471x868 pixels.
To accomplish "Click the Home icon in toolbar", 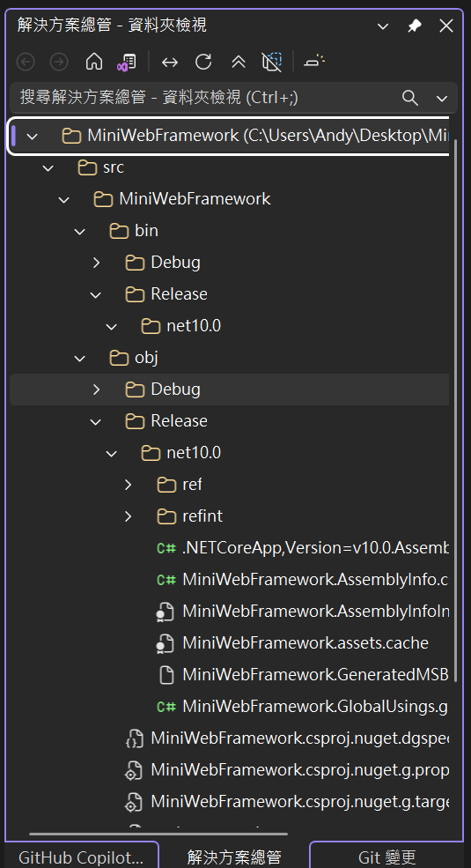I will 94,62.
